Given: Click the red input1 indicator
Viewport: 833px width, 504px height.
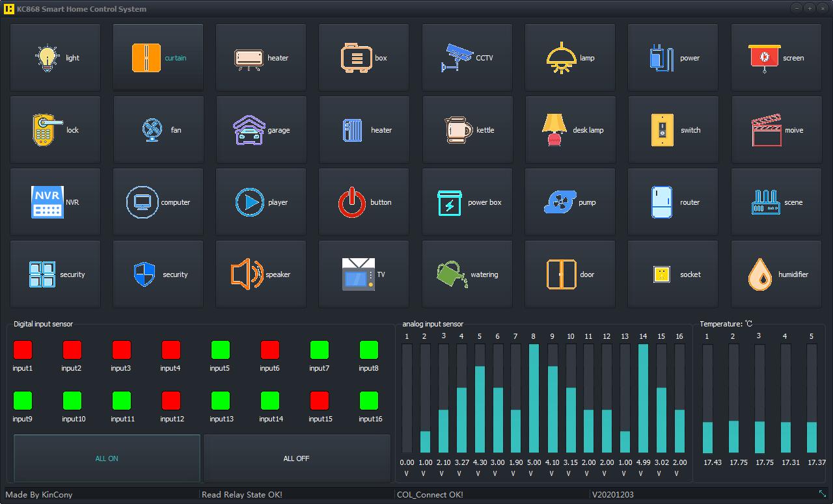Looking at the screenshot, I should [x=23, y=350].
